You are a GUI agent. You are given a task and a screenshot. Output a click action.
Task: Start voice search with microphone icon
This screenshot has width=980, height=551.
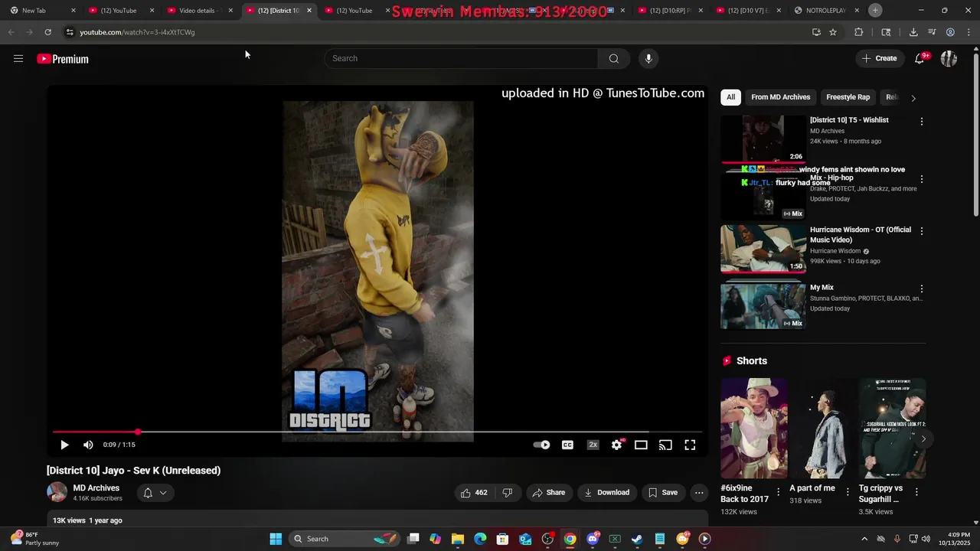pos(648,58)
